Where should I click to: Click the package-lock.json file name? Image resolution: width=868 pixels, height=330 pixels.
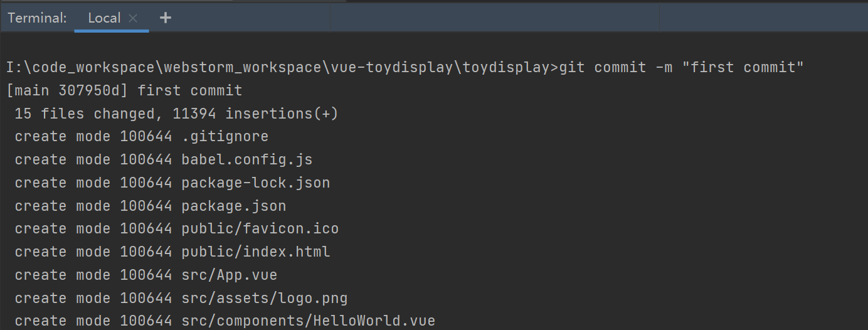tap(255, 183)
